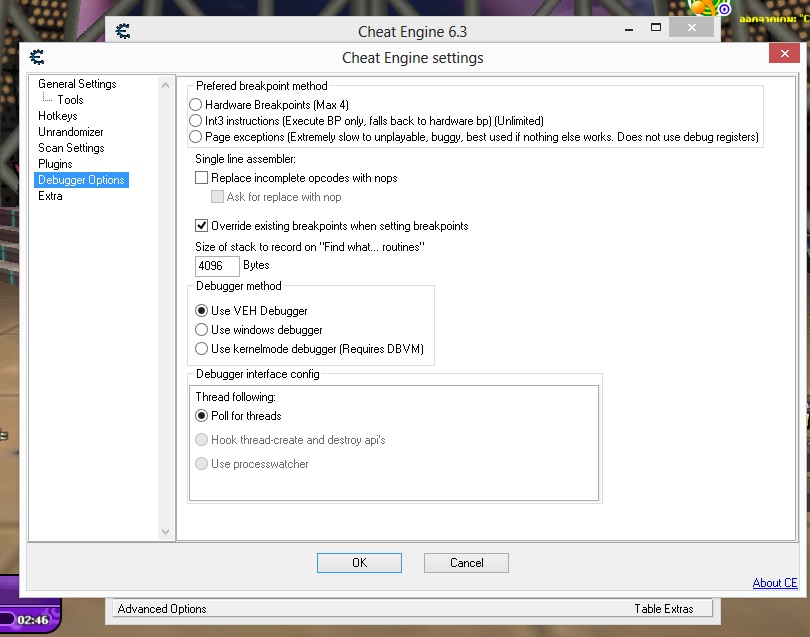Screen dimensions: 810x637
Task: Maximize the Cheat Engine 6.3 window
Action: pos(656,27)
